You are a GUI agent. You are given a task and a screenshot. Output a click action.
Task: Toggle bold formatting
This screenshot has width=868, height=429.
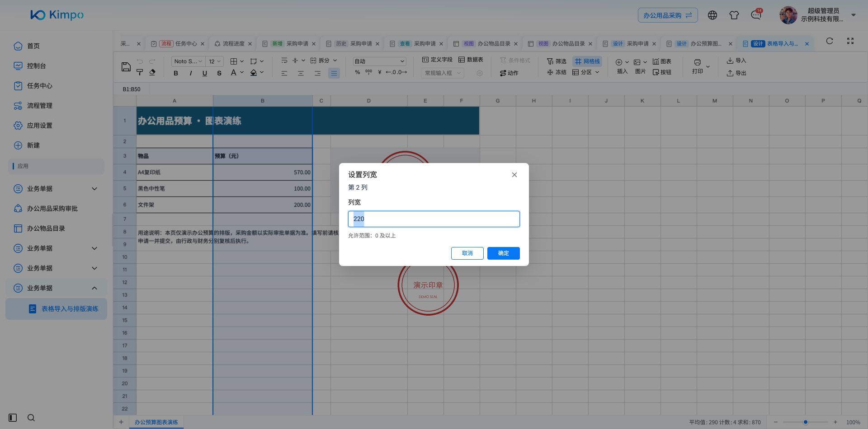point(176,73)
